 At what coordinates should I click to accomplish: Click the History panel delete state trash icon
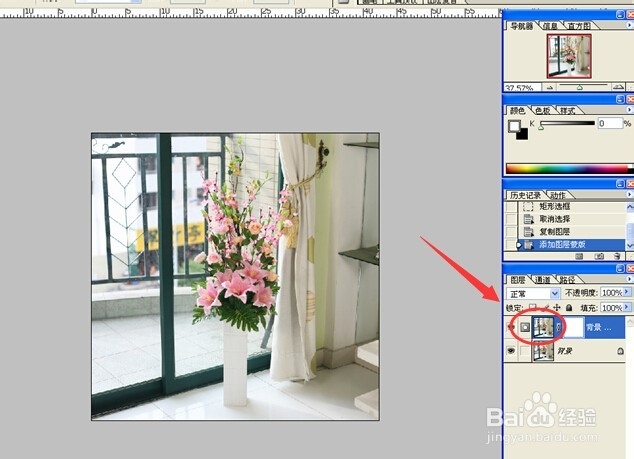(617, 256)
